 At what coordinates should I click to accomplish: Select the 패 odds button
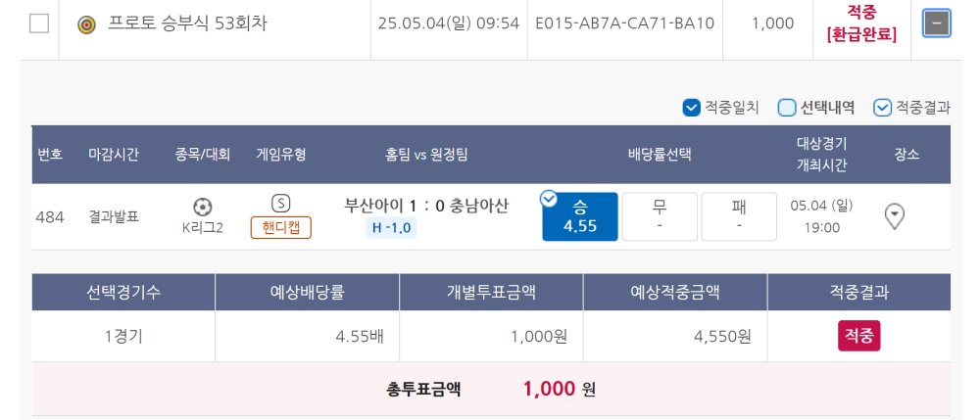click(x=739, y=216)
